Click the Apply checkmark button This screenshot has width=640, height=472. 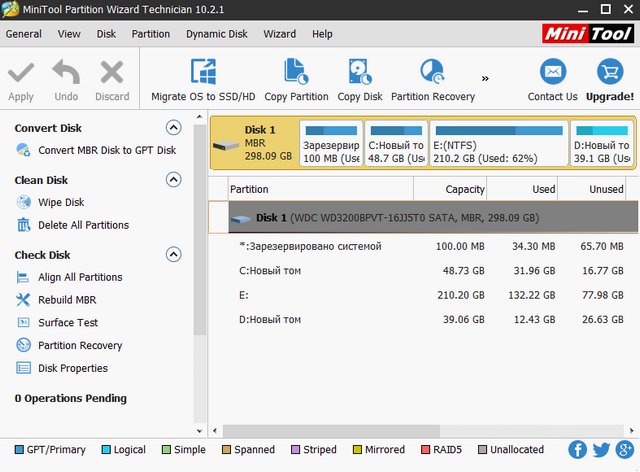21,73
